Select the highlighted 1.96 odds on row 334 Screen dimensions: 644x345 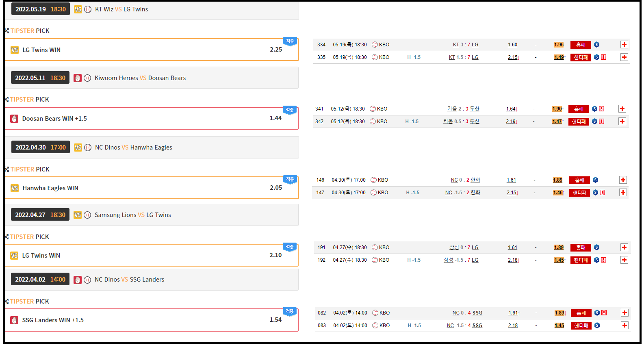[x=559, y=45]
